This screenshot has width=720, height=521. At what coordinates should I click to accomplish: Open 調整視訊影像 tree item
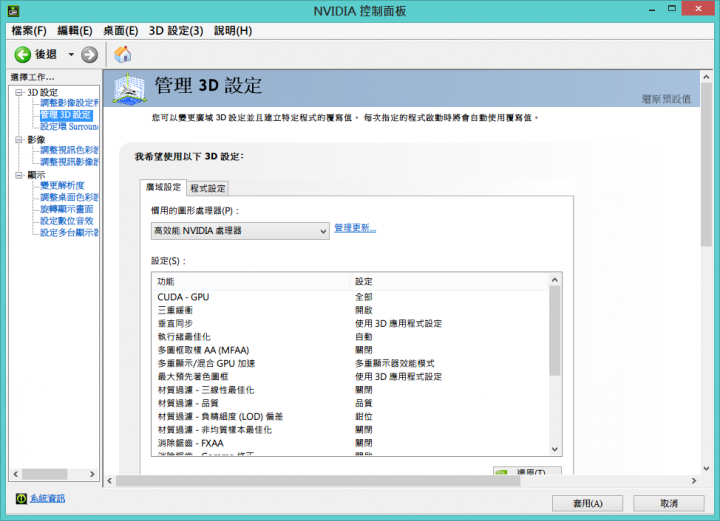tap(69, 162)
